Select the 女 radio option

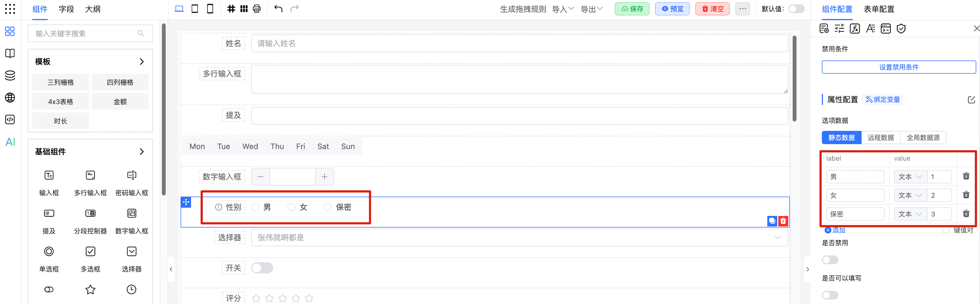tap(291, 207)
